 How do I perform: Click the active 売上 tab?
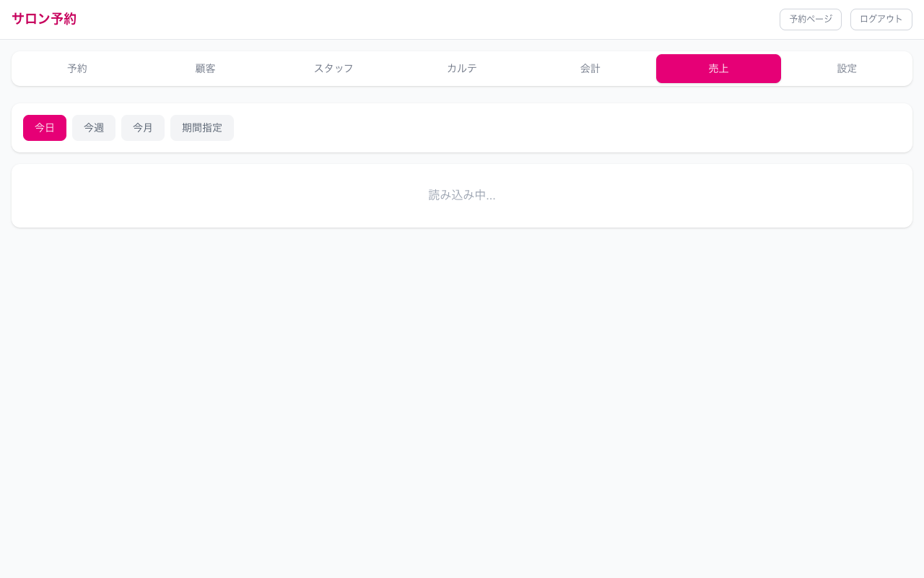coord(718,69)
